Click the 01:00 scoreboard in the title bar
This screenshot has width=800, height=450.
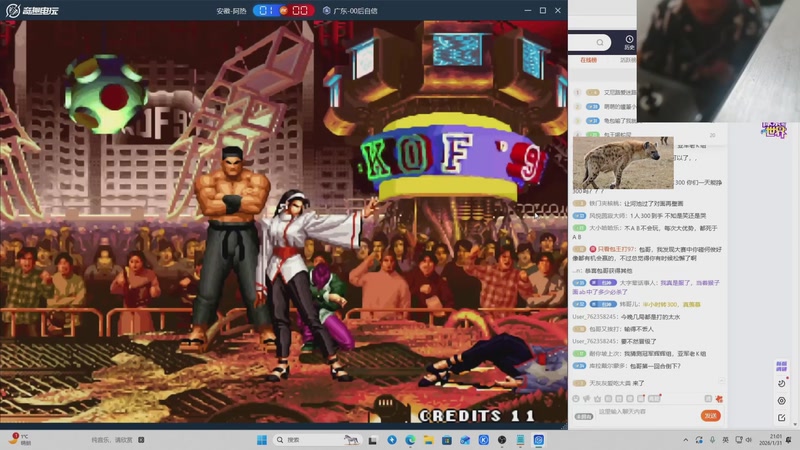coord(283,10)
